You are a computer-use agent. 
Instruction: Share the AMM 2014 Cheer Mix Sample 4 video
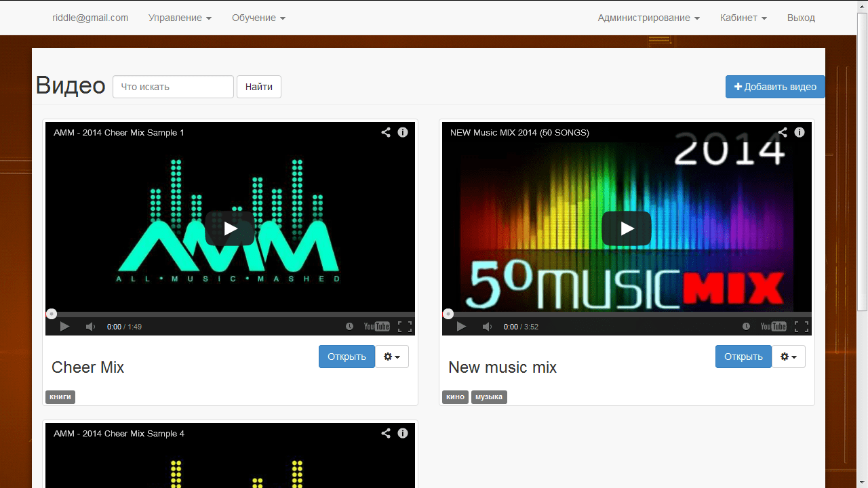tap(386, 433)
